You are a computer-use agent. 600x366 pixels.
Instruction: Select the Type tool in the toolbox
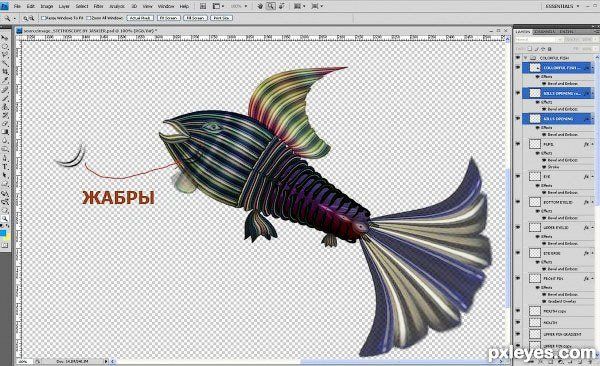coord(5,167)
